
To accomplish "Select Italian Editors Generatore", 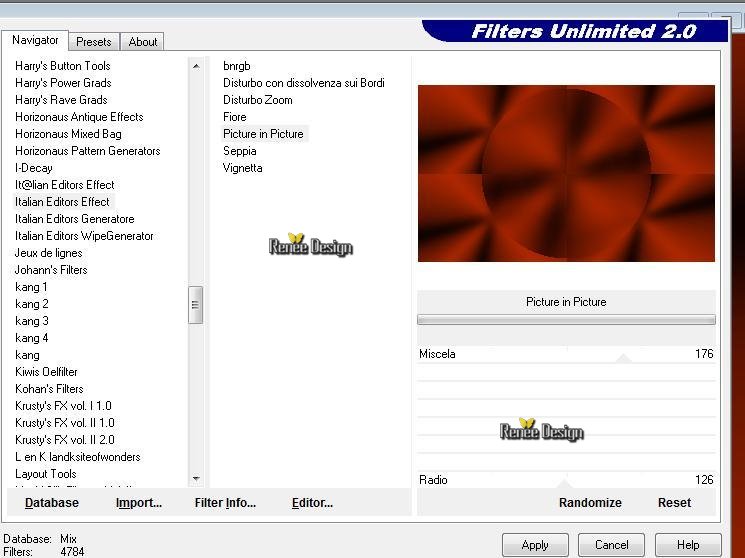I will click(75, 219).
